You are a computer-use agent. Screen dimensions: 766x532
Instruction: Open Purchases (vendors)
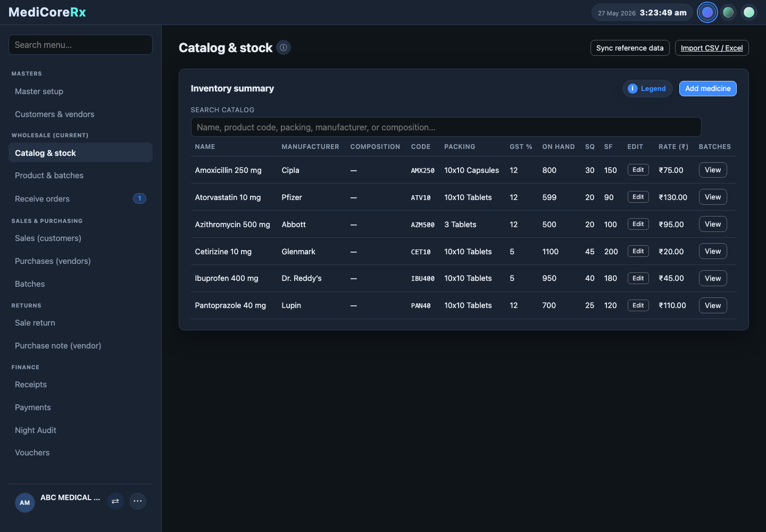tap(81, 261)
